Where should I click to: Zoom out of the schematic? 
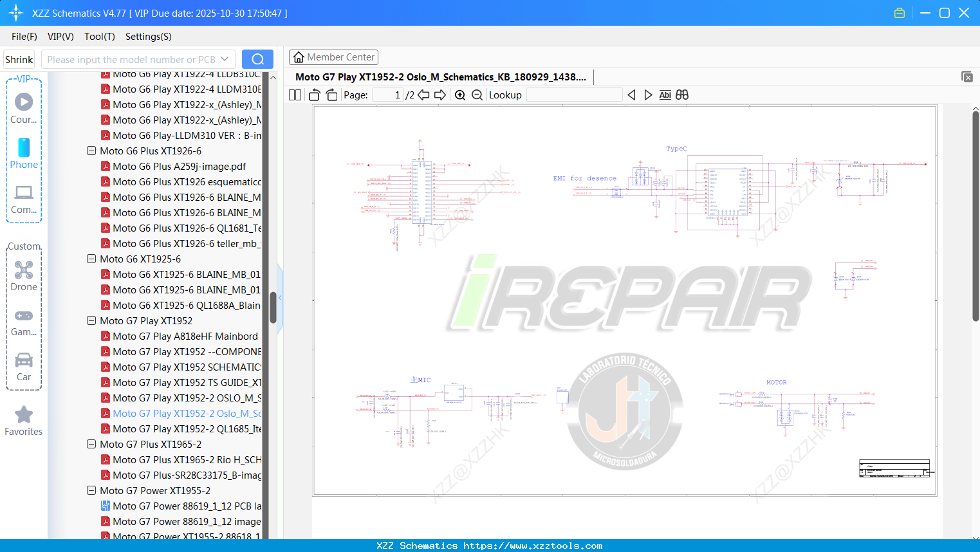tap(477, 95)
